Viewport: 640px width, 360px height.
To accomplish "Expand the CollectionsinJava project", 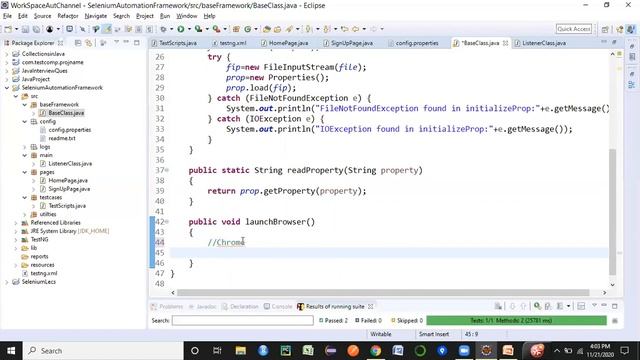I will [7, 54].
